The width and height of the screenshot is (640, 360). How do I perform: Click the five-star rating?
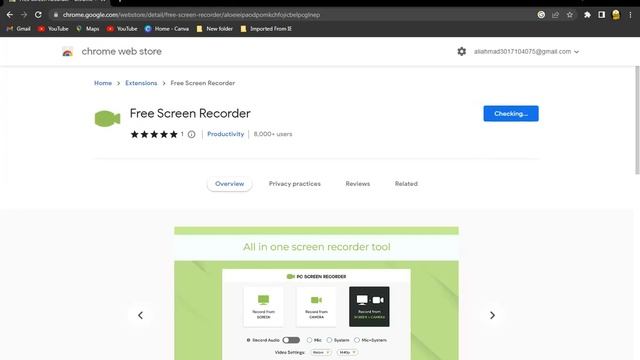154,134
